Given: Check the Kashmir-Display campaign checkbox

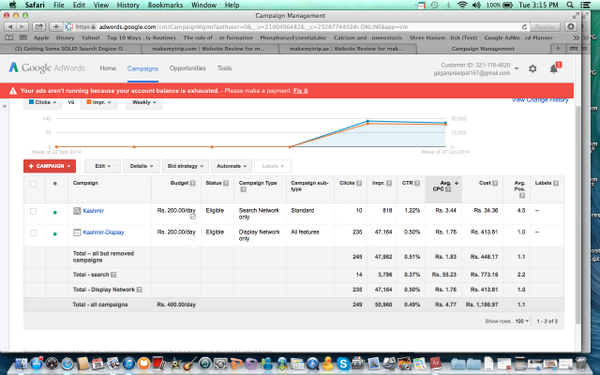Looking at the screenshot, I should click(x=33, y=233).
